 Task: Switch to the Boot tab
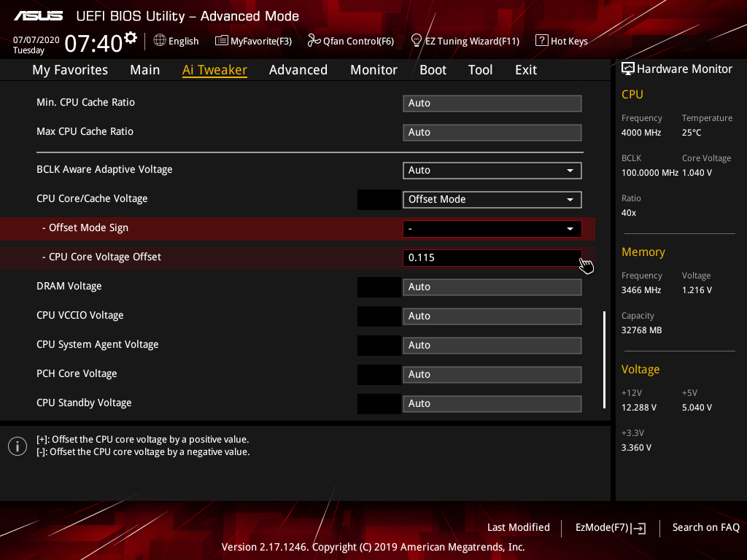433,70
